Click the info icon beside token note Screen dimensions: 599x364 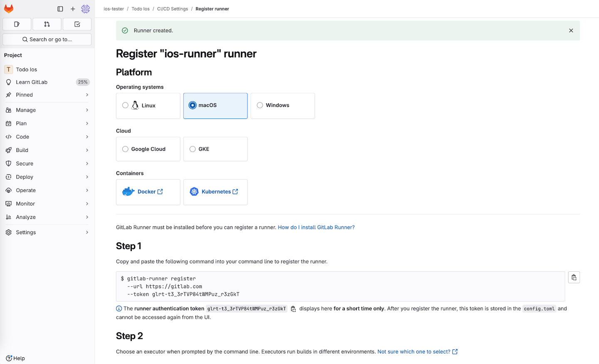point(119,309)
